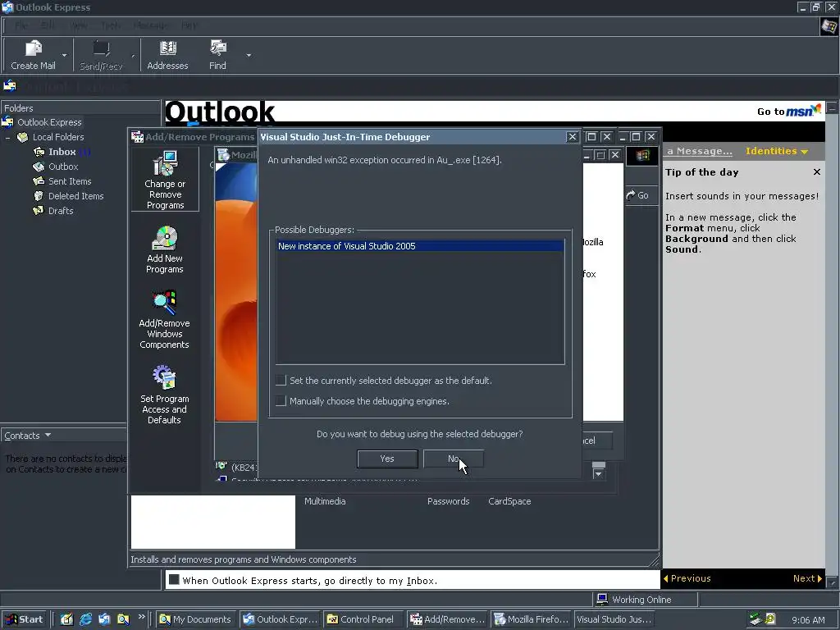Switch to Visual Studio Jus... taskbar button
This screenshot has width=840, height=630.
pos(614,619)
